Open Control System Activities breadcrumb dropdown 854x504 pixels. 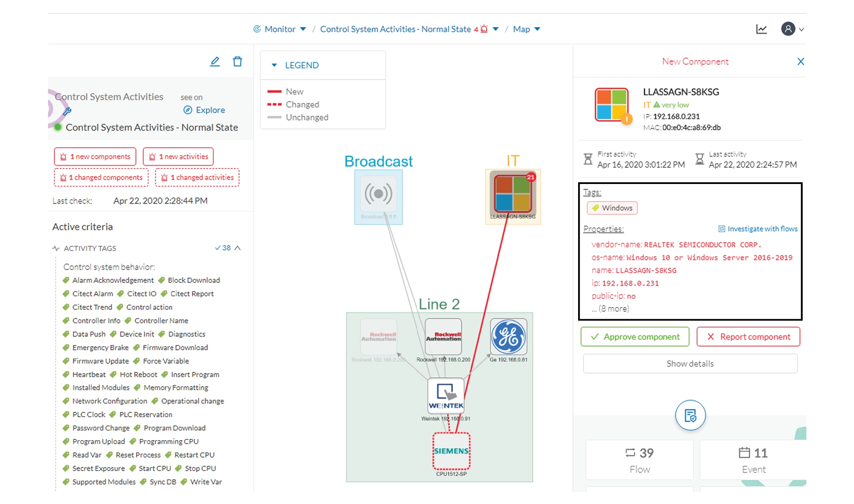pyautogui.click(x=409, y=29)
